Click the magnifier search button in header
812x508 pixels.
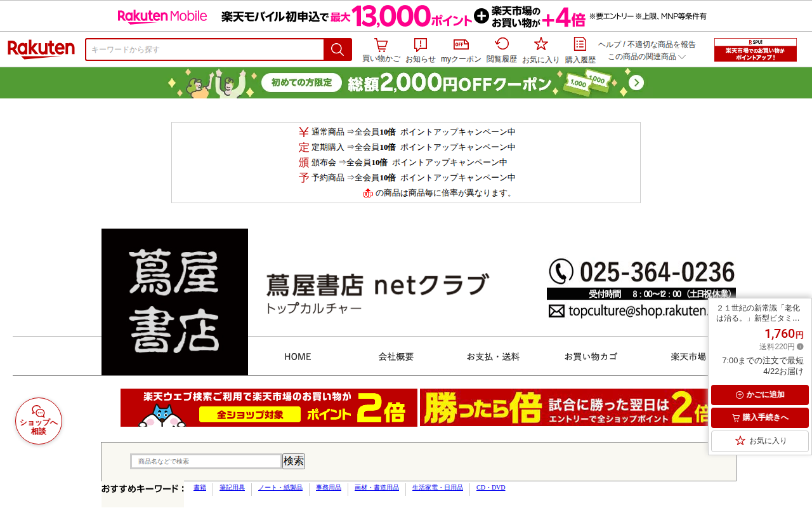pyautogui.click(x=337, y=50)
